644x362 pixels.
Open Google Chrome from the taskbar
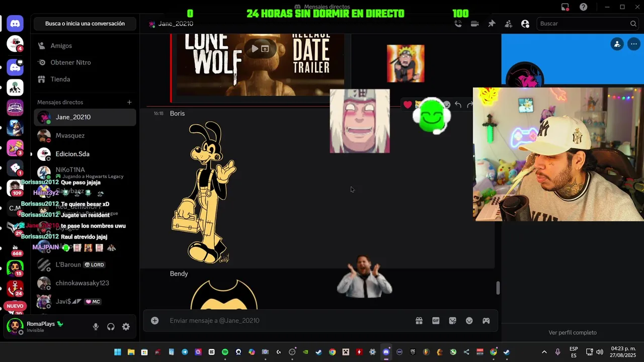[332, 352]
